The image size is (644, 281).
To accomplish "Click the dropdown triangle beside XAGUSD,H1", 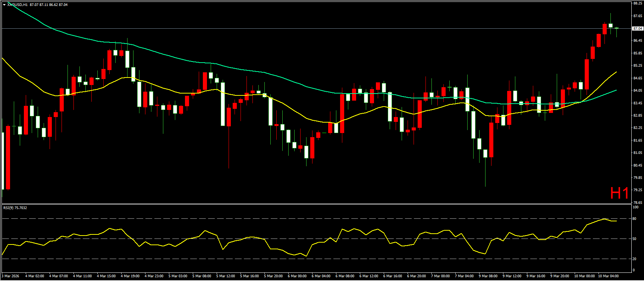I will 4,5.
